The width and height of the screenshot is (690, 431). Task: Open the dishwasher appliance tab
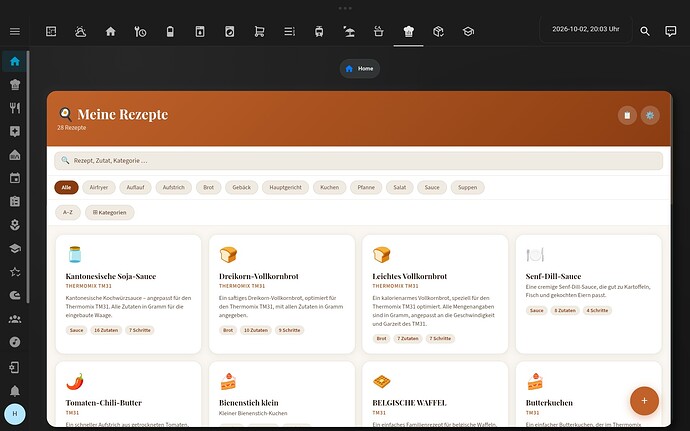point(200,31)
